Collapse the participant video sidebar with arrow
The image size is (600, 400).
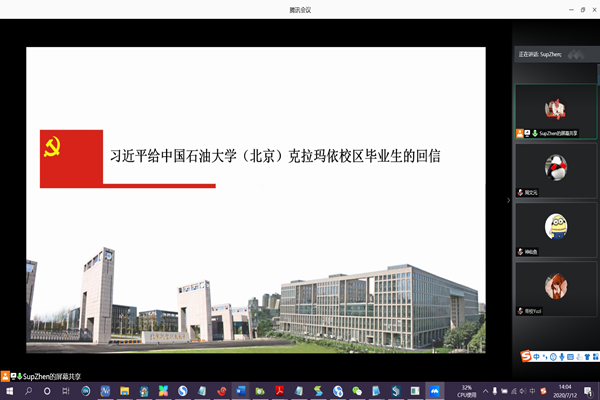[508, 200]
